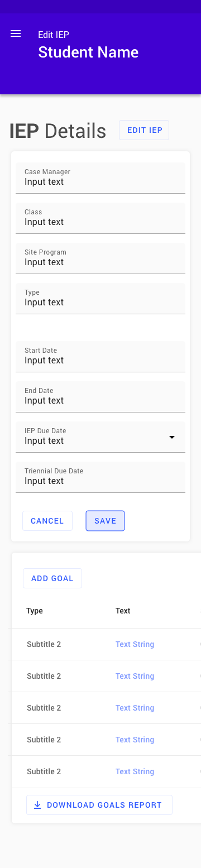
Task: Click the Text column header
Action: (x=123, y=611)
